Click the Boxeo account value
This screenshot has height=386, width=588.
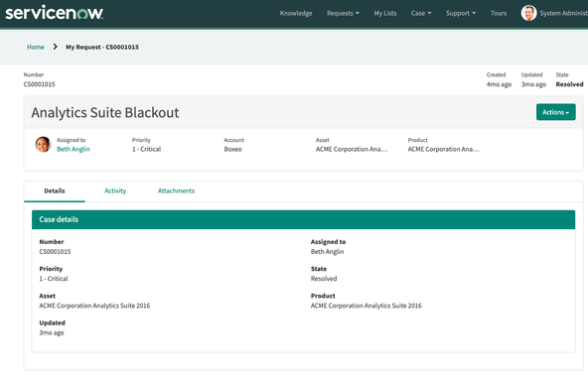[x=232, y=149]
